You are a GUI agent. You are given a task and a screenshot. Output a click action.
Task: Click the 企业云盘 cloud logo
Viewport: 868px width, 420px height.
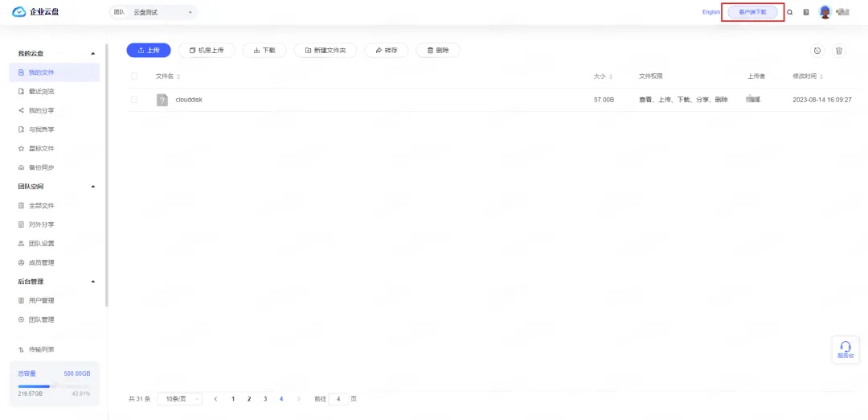point(18,11)
